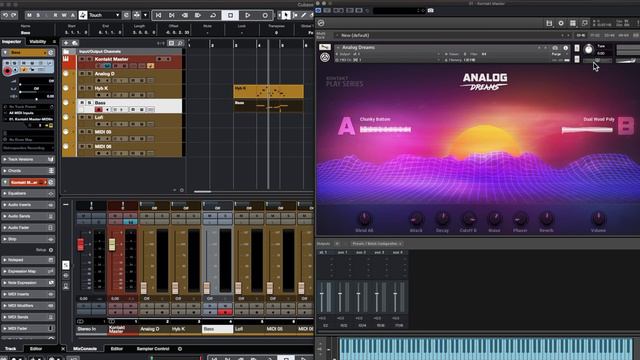Screen dimensions: 640x360
Task: Click the Kontakt Master channel fader handle
Action: 112,244
